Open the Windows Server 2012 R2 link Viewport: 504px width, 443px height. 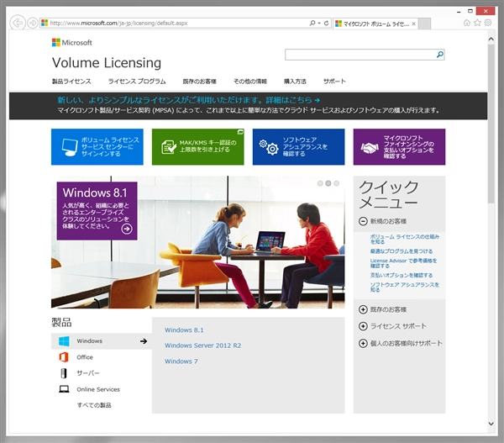tap(202, 345)
